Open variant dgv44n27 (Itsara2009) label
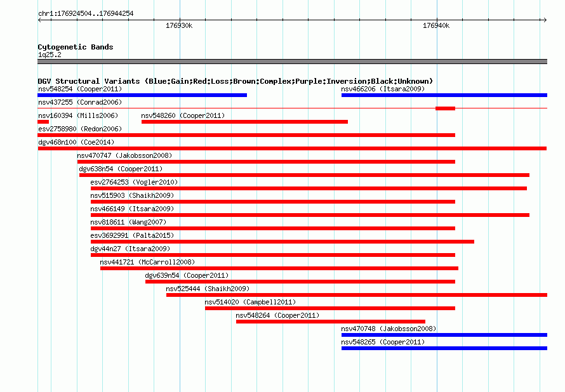Viewport: 565px width, 392px height. click(130, 249)
